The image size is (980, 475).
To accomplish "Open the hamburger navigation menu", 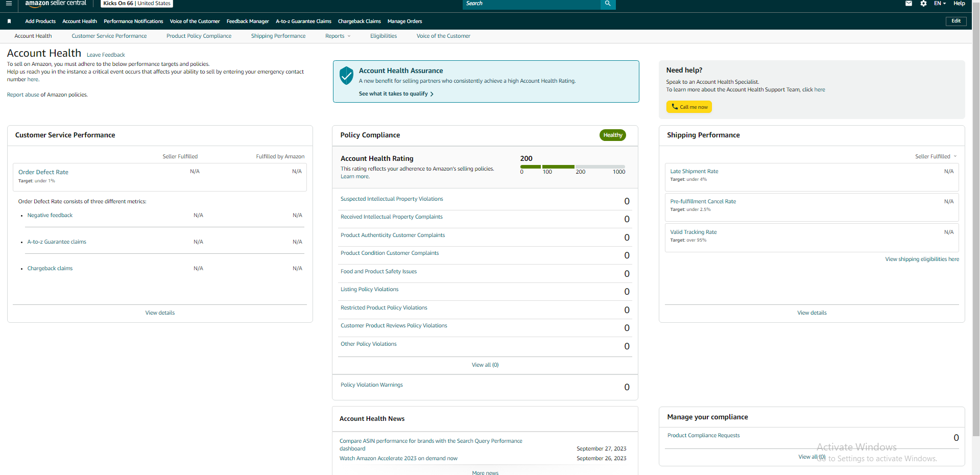I will click(9, 3).
